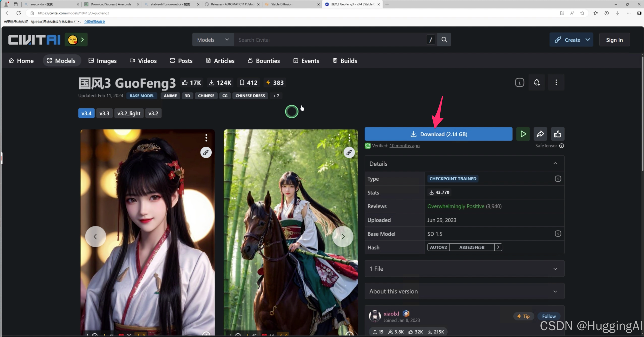Select the v3.3 version button

pyautogui.click(x=104, y=113)
